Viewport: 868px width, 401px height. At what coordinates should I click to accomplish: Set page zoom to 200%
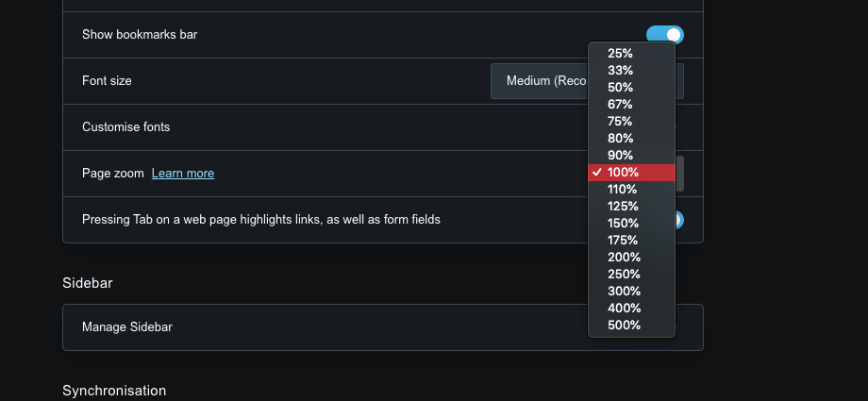(624, 258)
